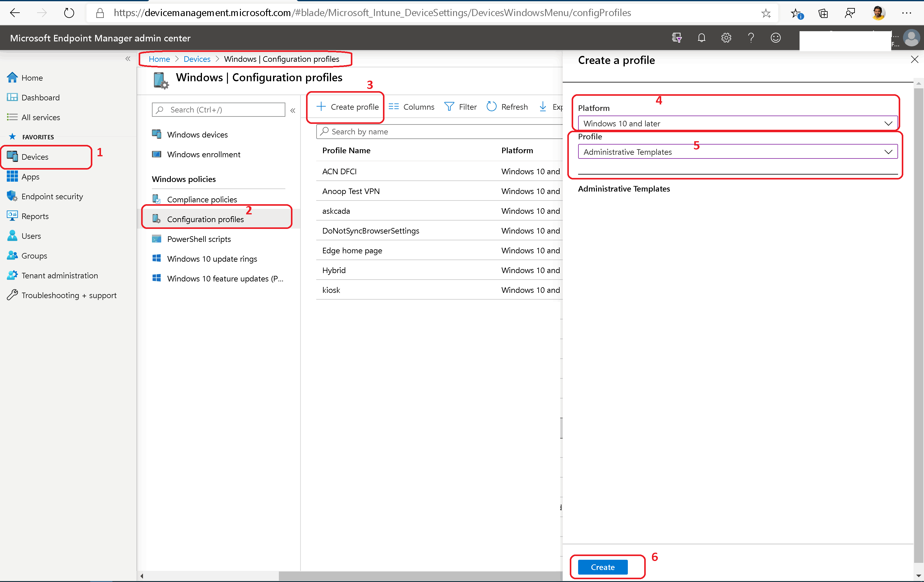This screenshot has height=582, width=924.
Task: Click the Devices breadcrumb link
Action: [197, 59]
